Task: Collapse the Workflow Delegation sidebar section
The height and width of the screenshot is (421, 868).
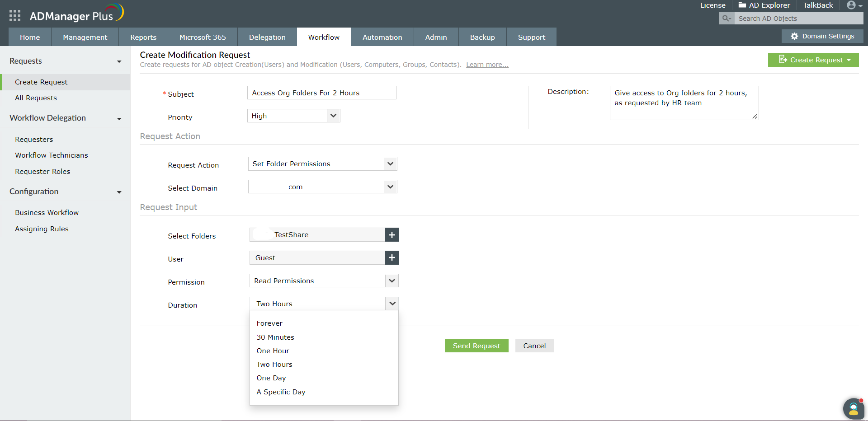Action: (119, 119)
